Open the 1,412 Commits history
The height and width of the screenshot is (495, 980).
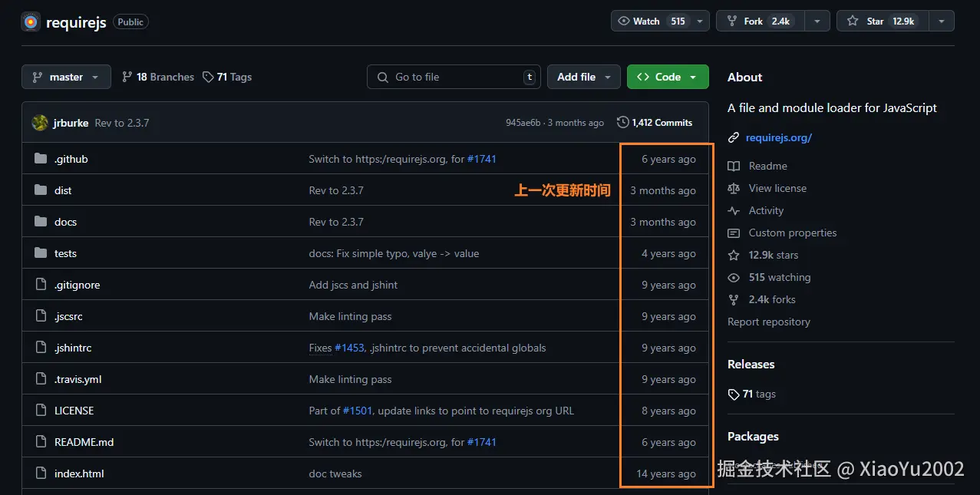[x=655, y=123]
